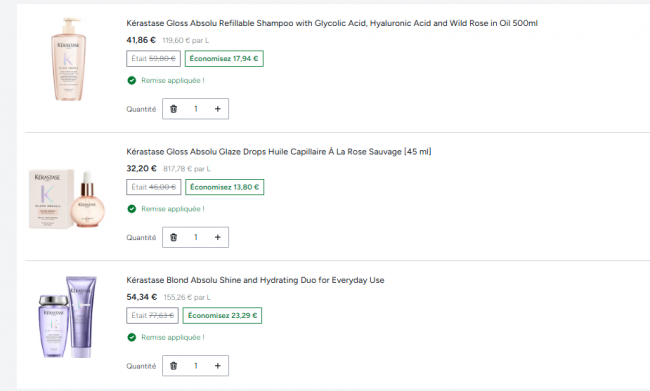Open Glaze Drops Huile Capillaire product title
Screen dimensions: 650x391
[279, 152]
